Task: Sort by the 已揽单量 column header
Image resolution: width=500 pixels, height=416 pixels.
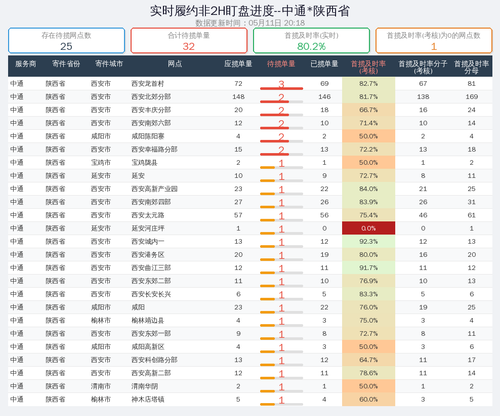Action: pyautogui.click(x=324, y=64)
